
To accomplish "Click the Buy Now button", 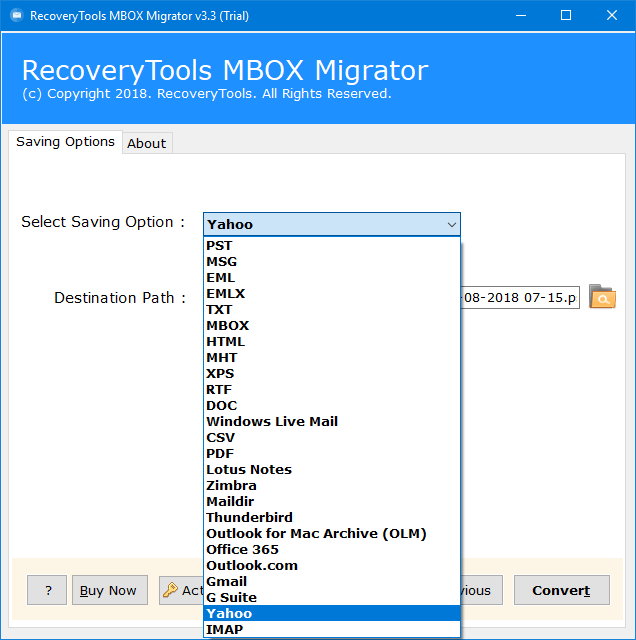I will pyautogui.click(x=108, y=590).
